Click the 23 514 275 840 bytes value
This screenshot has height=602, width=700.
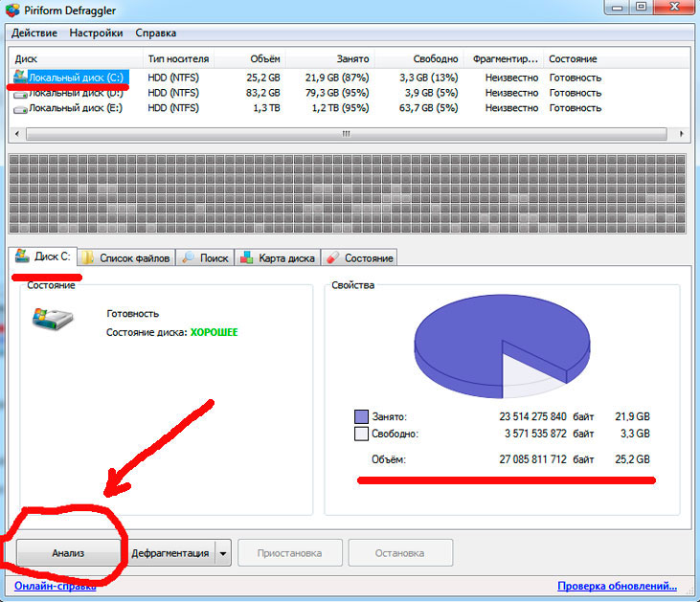pyautogui.click(x=532, y=416)
